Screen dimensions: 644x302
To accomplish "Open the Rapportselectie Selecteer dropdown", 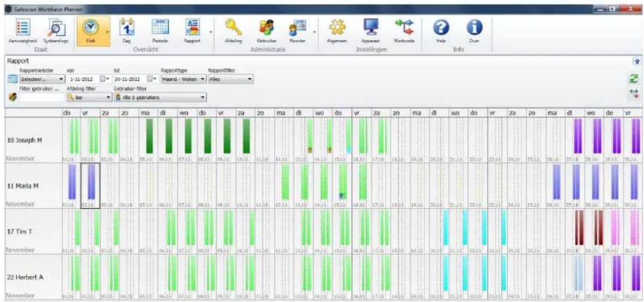I will 42,79.
